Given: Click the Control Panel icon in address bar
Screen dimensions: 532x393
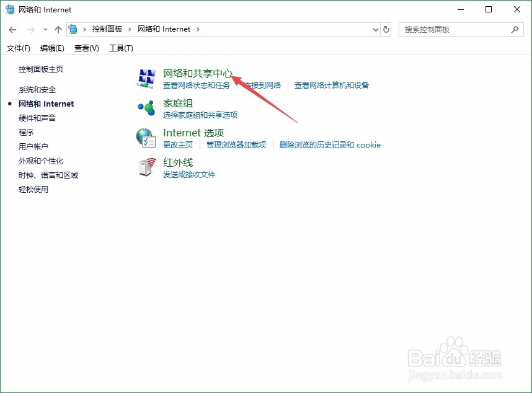Looking at the screenshot, I should click(x=73, y=29).
